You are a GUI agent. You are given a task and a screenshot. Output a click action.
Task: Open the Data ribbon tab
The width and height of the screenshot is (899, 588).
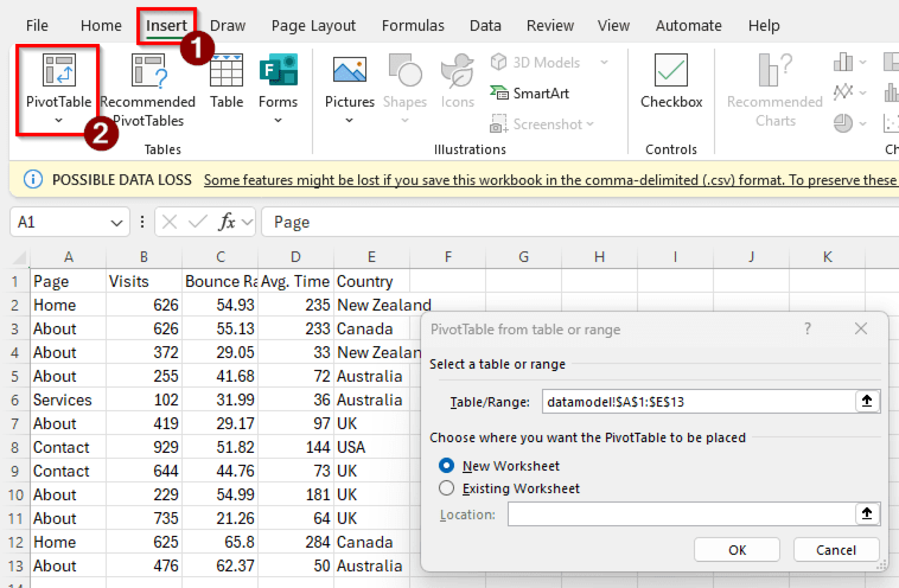click(485, 25)
